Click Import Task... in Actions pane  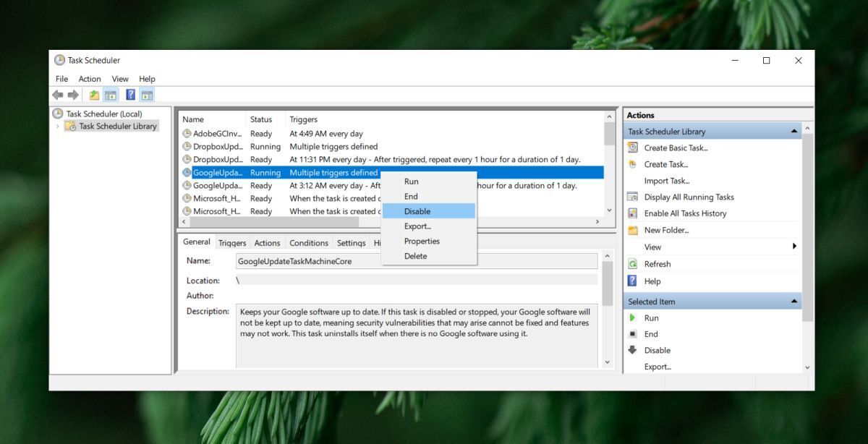(x=666, y=181)
